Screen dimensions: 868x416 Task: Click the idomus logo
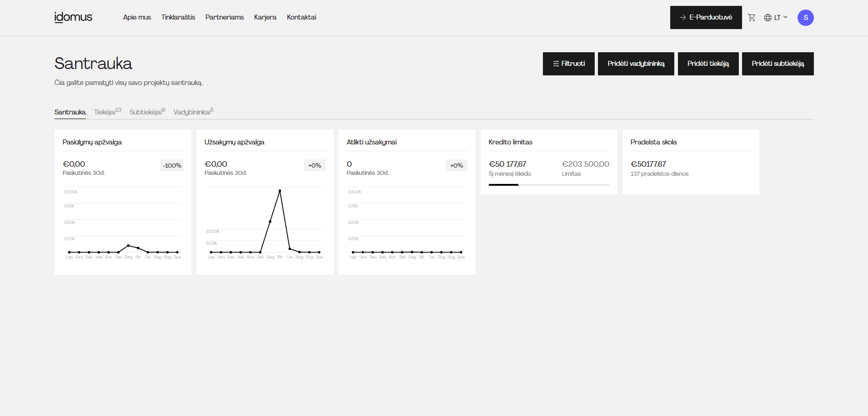click(x=73, y=17)
